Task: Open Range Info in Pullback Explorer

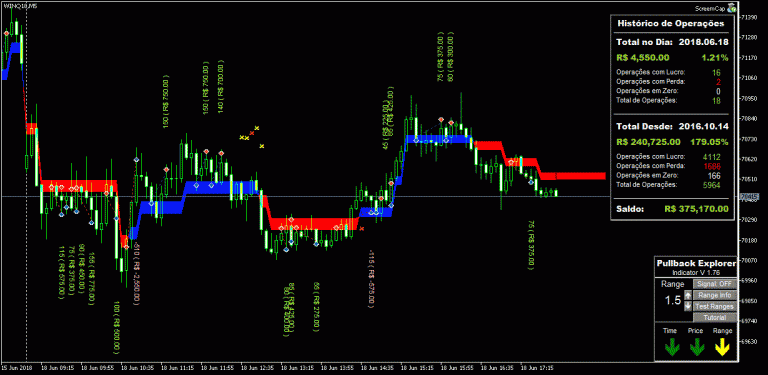Action: coord(715,295)
